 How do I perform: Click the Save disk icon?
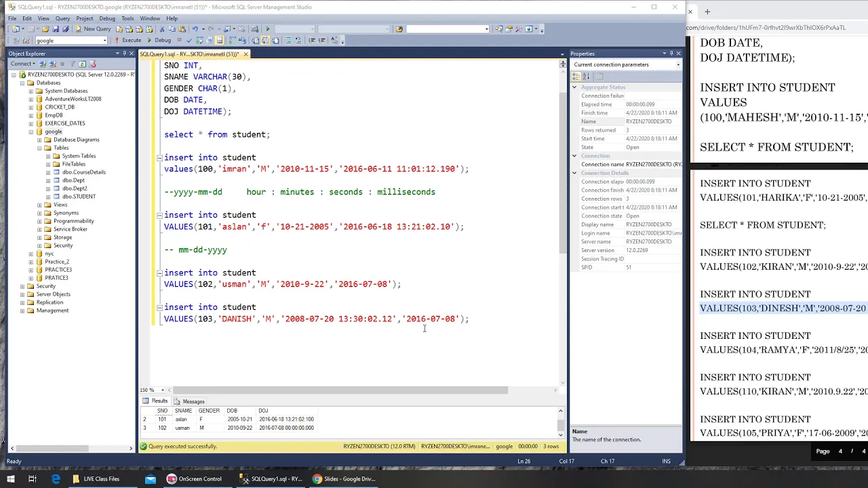tap(56, 29)
